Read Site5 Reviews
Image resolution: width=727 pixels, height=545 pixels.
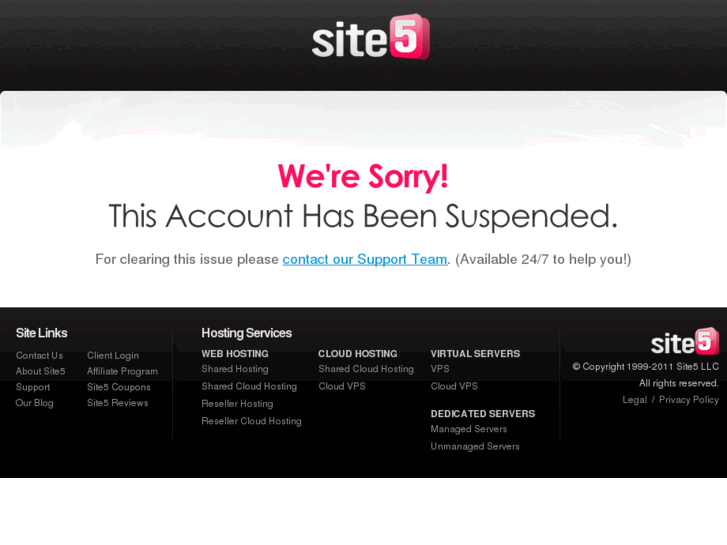pos(118,403)
